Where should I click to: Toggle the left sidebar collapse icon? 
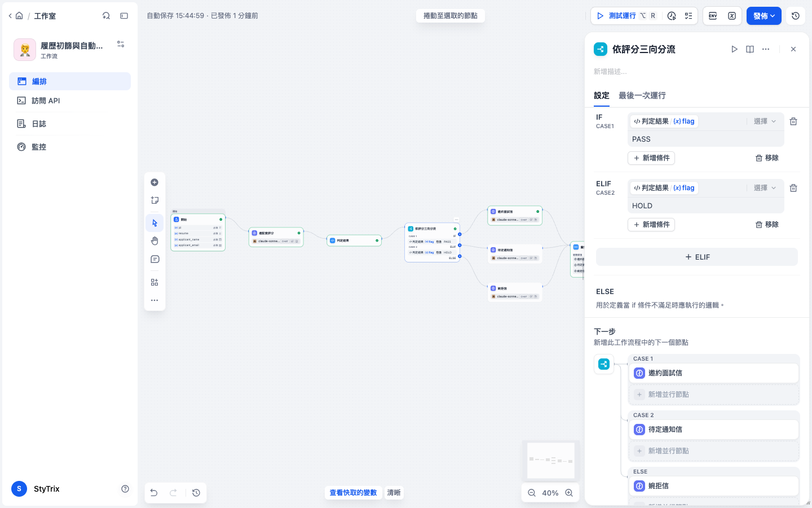click(x=124, y=16)
